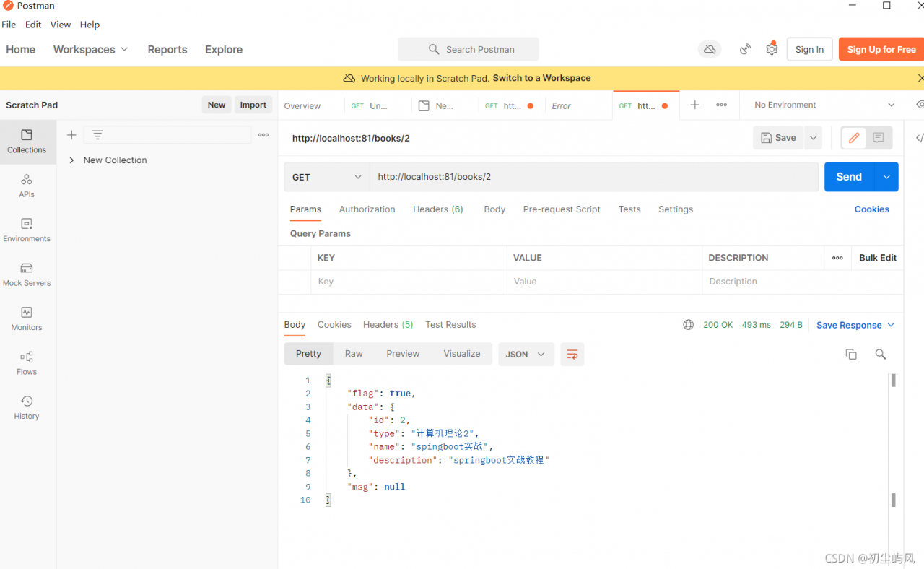Open the Save Response dropdown
The height and width of the screenshot is (569, 924).
coord(855,325)
